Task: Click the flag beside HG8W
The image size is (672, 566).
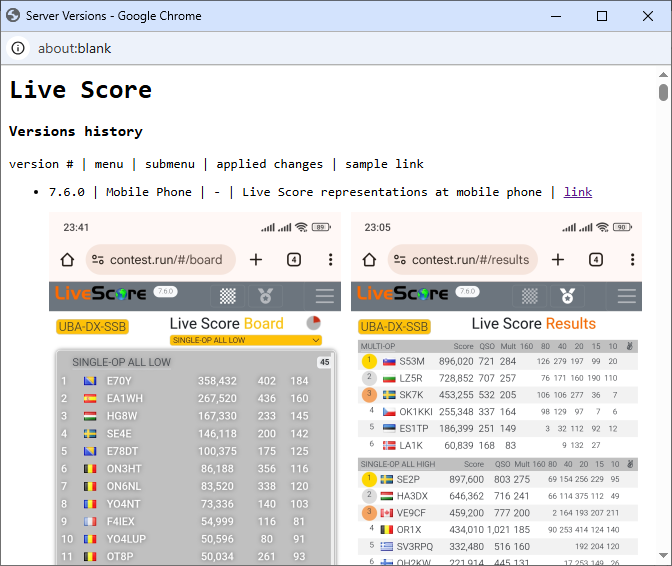Action: pyautogui.click(x=90, y=416)
